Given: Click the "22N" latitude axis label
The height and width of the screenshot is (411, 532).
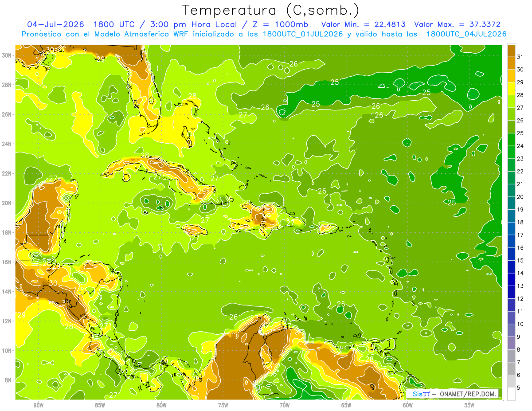Looking at the screenshot, I should coord(7,173).
